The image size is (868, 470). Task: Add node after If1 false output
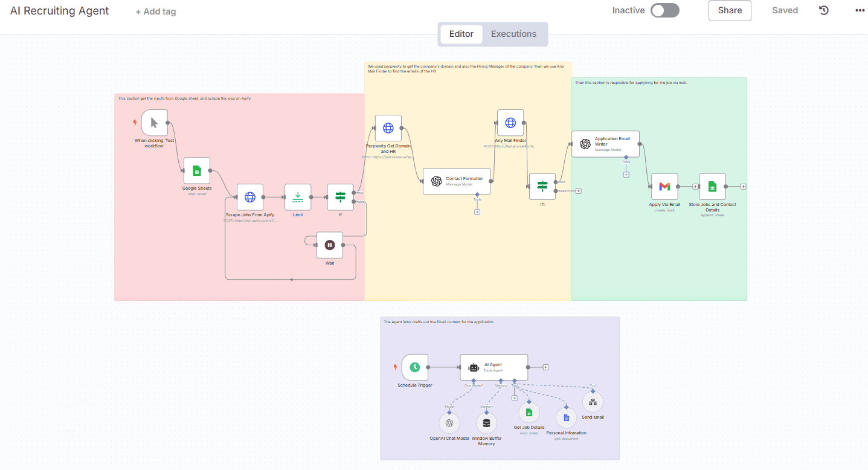[579, 191]
